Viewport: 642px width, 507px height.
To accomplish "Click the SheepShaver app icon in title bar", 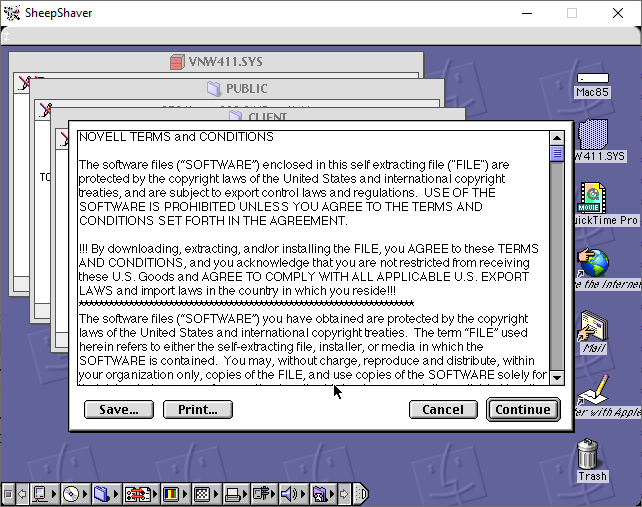I will 12,13.
